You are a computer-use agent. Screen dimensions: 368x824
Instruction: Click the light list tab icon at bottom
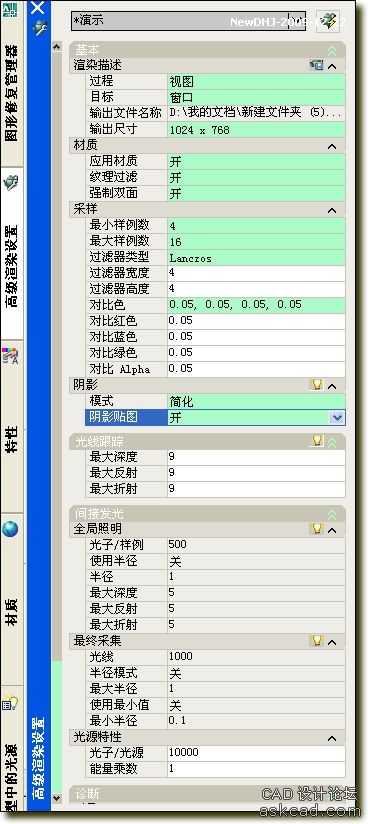click(10, 703)
